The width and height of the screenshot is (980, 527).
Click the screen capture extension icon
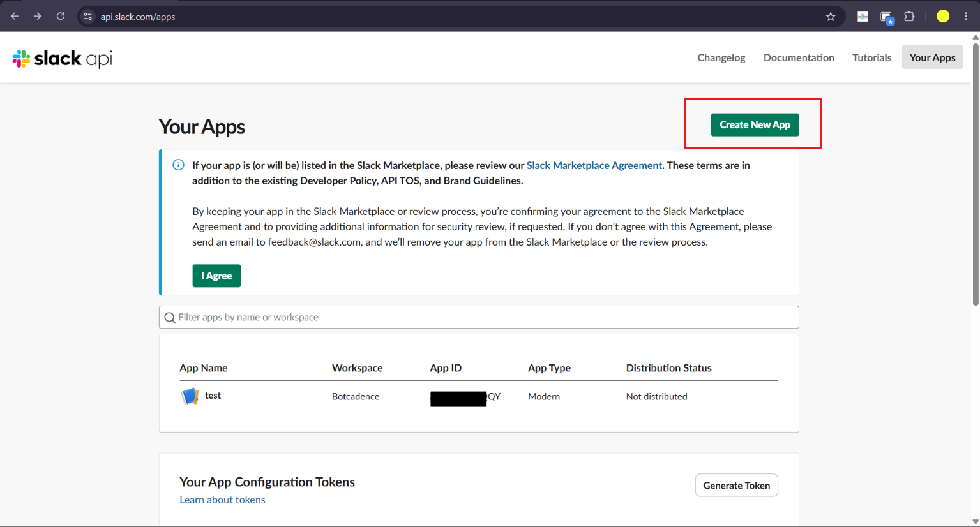pos(887,18)
